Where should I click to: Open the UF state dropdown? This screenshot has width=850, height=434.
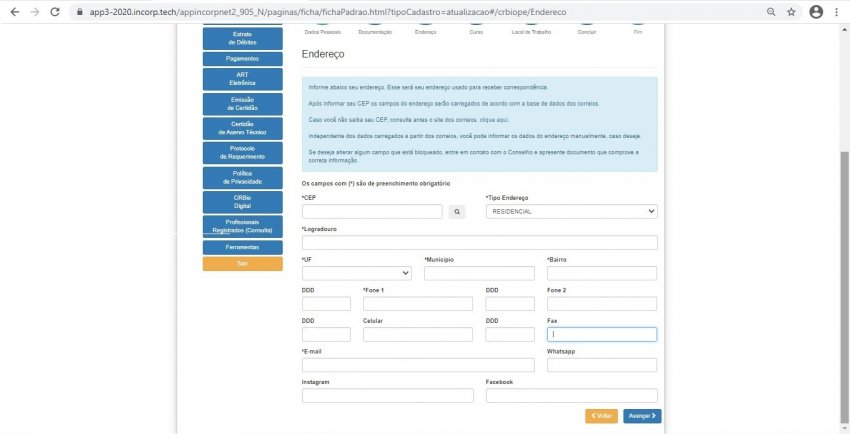click(357, 273)
